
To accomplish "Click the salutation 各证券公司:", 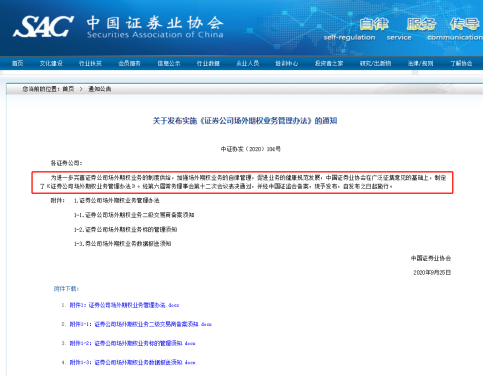I will (x=66, y=163).
